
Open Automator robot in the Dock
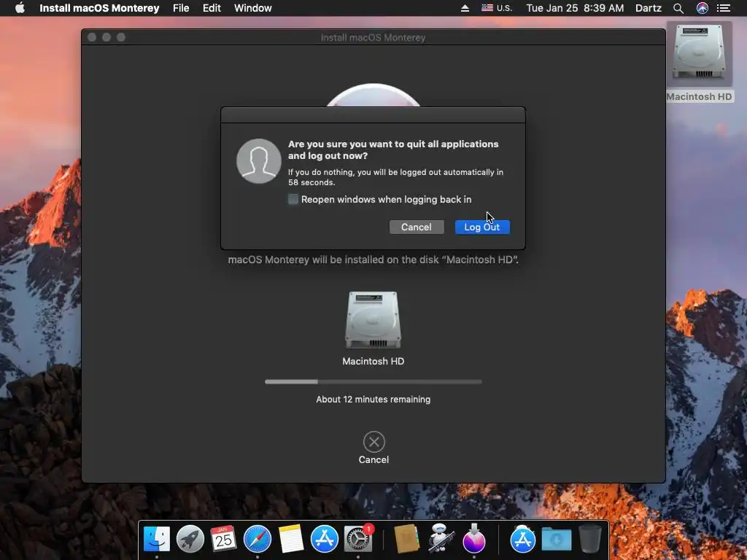440,539
